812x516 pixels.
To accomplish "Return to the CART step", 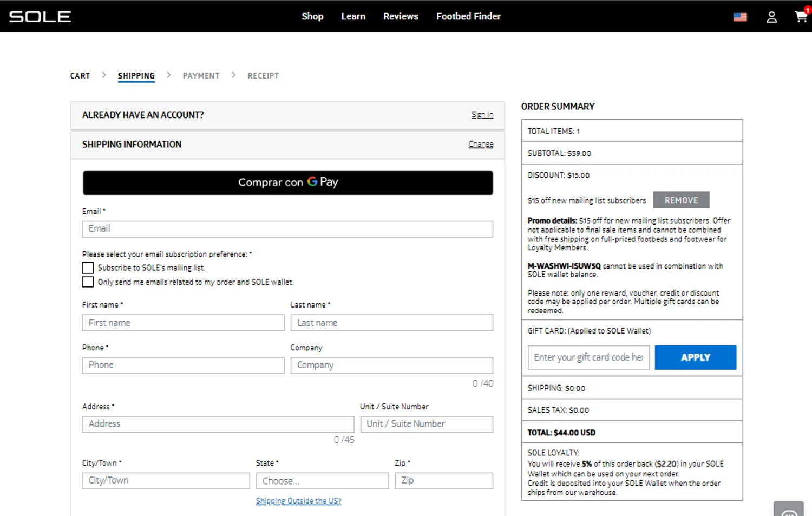I will (80, 76).
